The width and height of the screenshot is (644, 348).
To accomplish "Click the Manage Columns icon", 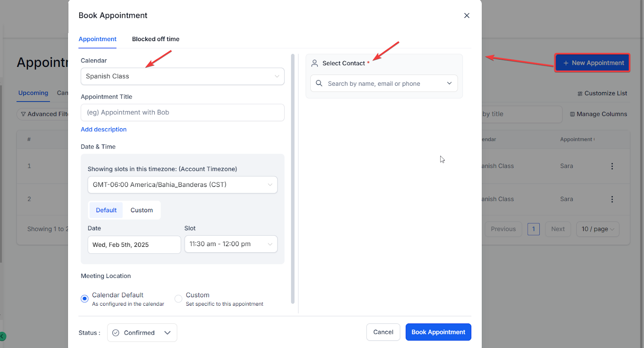I will pos(572,114).
